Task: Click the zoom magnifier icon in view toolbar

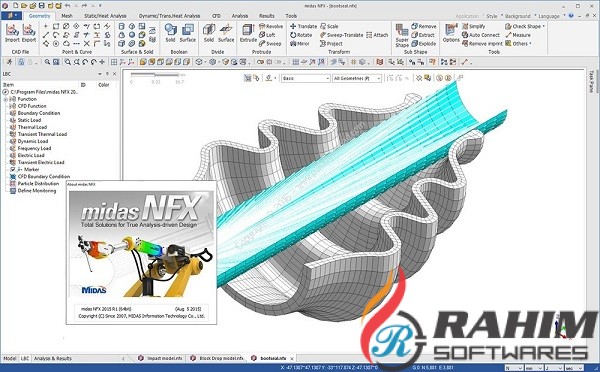Action: (47, 62)
